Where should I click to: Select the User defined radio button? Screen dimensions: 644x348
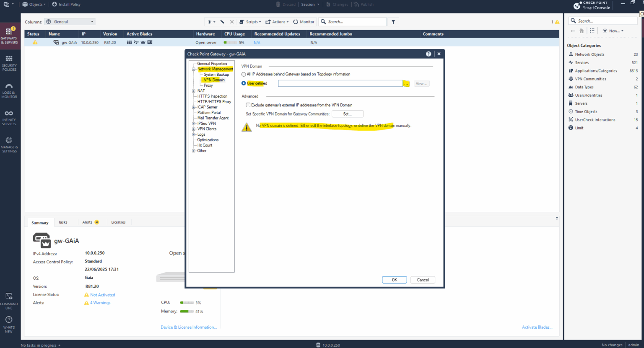click(244, 83)
